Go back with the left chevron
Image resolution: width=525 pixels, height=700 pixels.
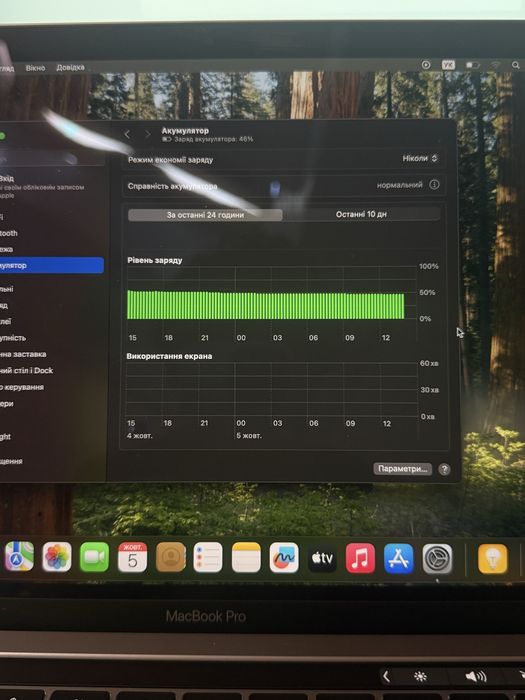click(127, 134)
